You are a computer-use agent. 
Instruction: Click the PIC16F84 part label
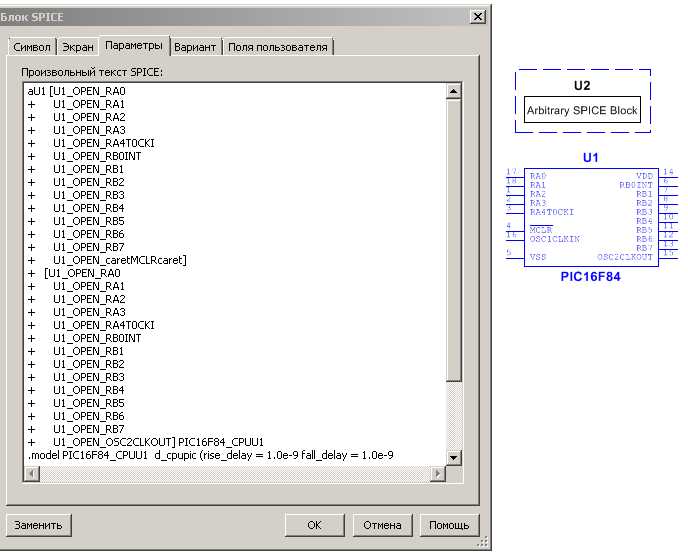591,277
